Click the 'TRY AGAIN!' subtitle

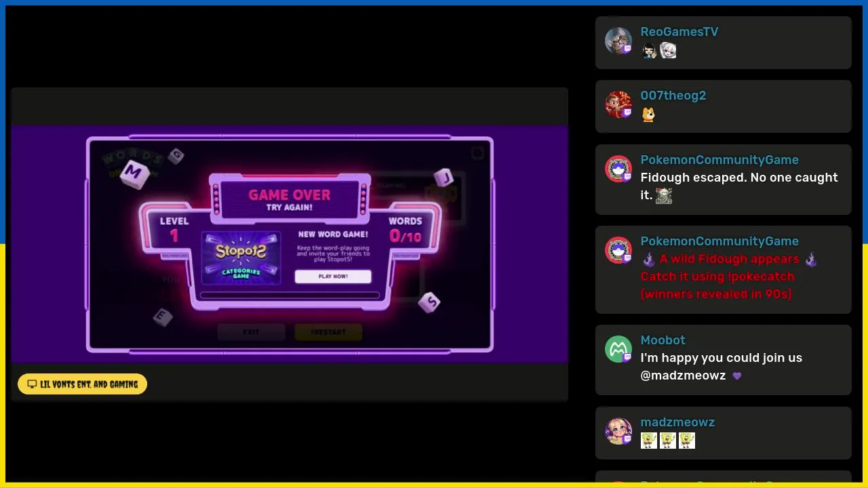[290, 207]
